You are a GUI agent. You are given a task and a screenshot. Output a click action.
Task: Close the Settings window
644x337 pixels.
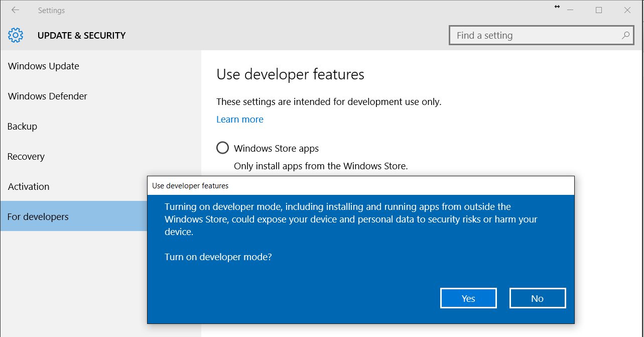point(627,10)
